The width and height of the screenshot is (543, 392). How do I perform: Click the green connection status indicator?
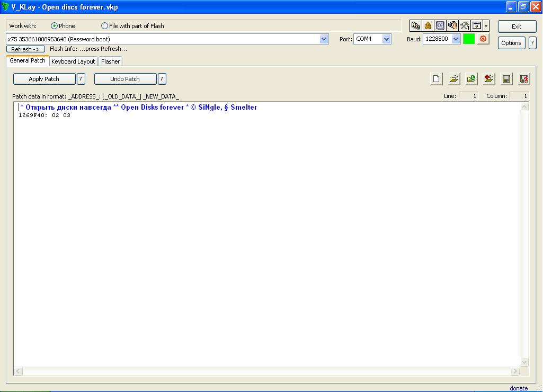[468, 39]
